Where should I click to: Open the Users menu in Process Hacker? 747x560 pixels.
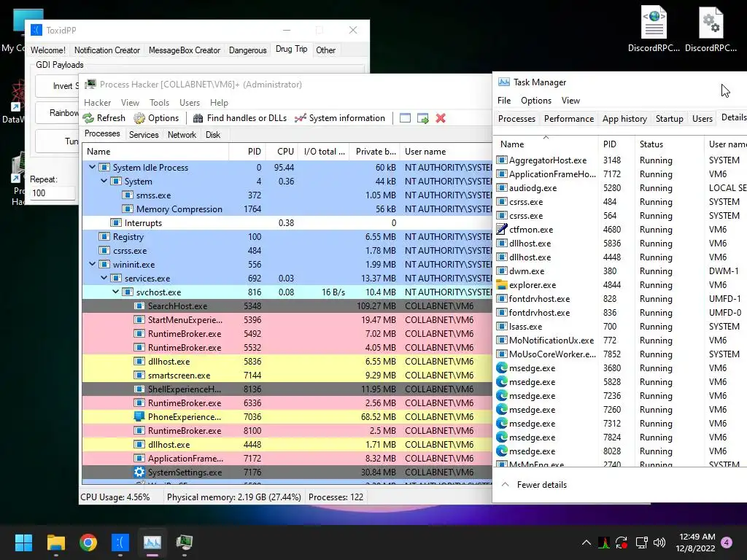pos(190,102)
